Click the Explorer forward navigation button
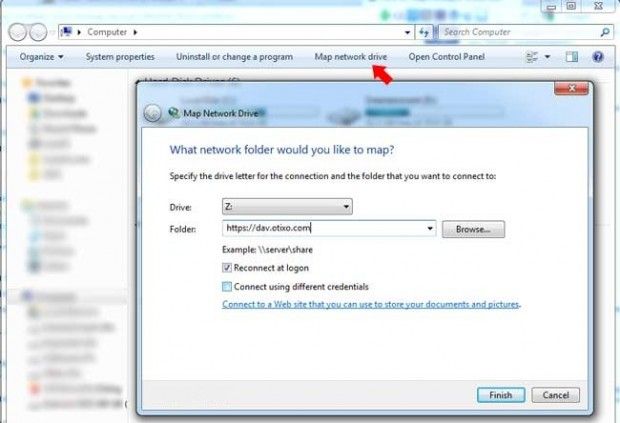 point(38,32)
